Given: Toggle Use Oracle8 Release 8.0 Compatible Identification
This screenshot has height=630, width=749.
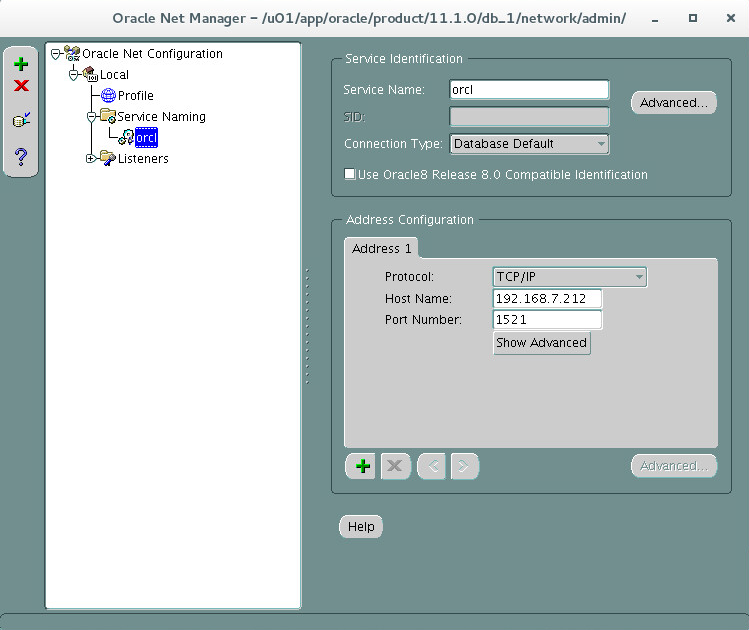Looking at the screenshot, I should click(x=350, y=174).
